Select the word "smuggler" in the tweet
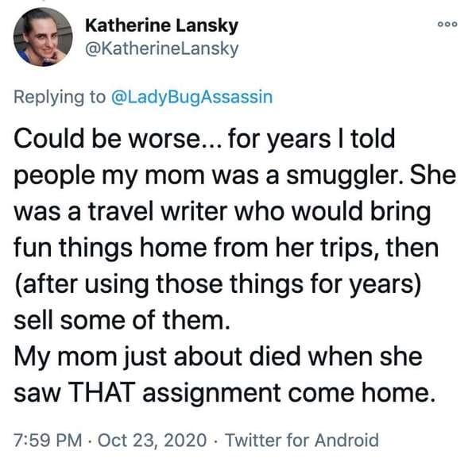476x466 pixels. [x=345, y=176]
